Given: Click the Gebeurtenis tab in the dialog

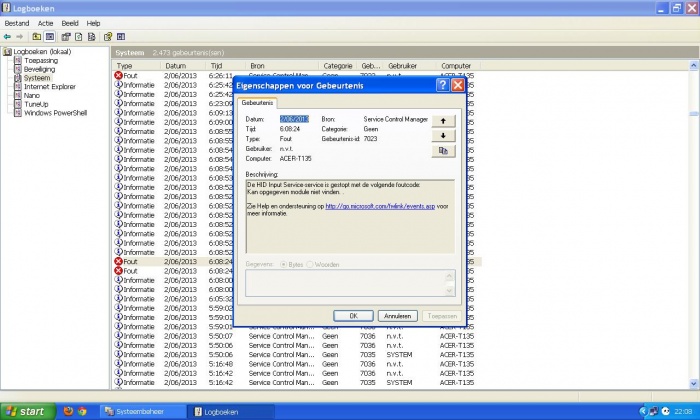Looking at the screenshot, I should pos(259,103).
